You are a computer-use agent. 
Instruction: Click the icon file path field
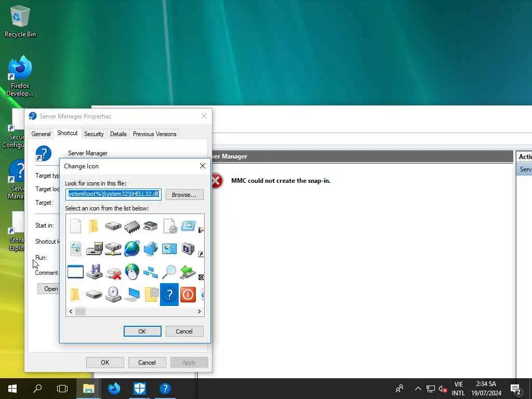click(x=113, y=194)
